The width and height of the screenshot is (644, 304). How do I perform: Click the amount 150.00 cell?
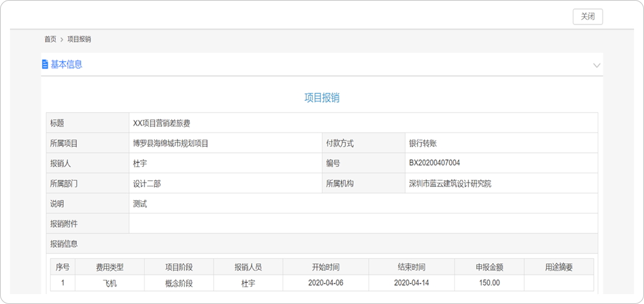(489, 283)
